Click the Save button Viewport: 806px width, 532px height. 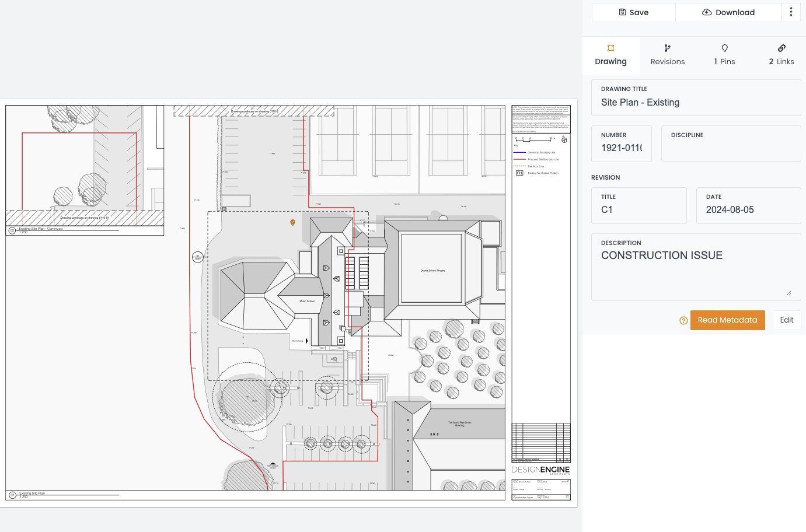633,12
